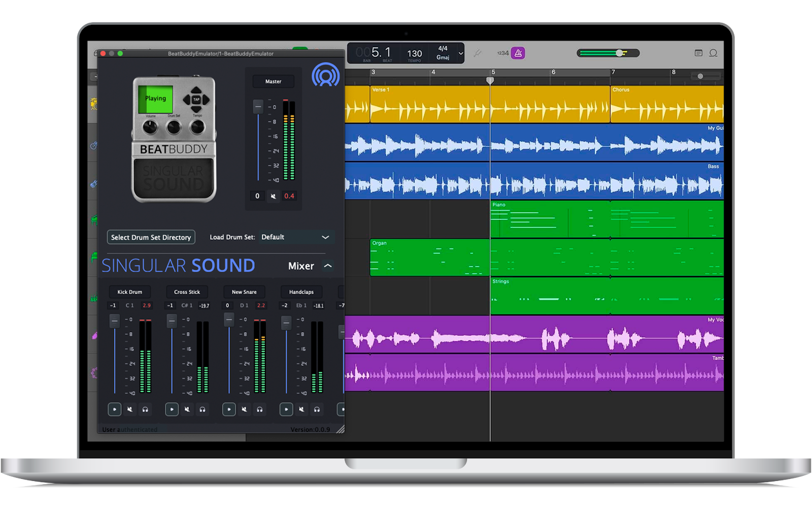Image resolution: width=812 pixels, height=510 pixels.
Task: Adjust the Cross Stick volume fader
Action: (172, 321)
